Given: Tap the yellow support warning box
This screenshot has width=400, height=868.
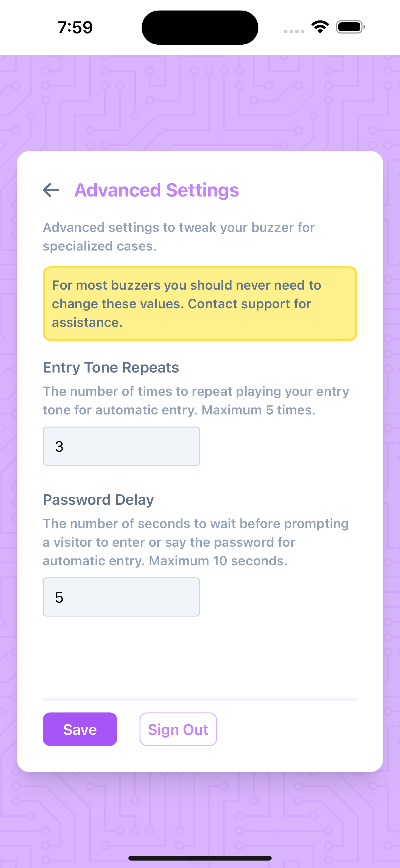Looking at the screenshot, I should (200, 304).
